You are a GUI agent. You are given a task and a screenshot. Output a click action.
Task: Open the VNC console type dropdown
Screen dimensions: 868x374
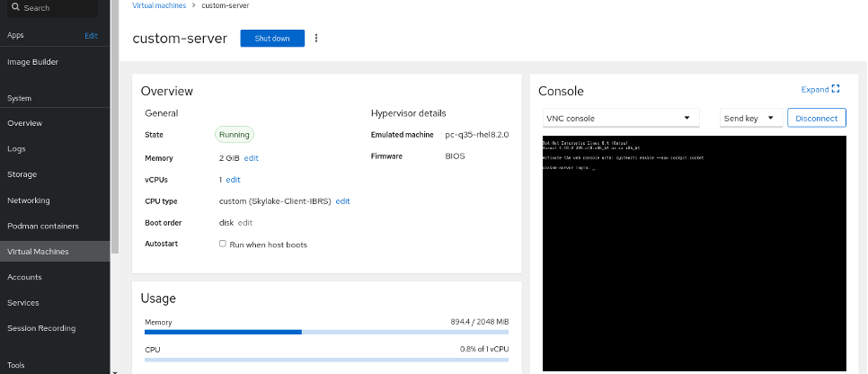[x=620, y=118]
